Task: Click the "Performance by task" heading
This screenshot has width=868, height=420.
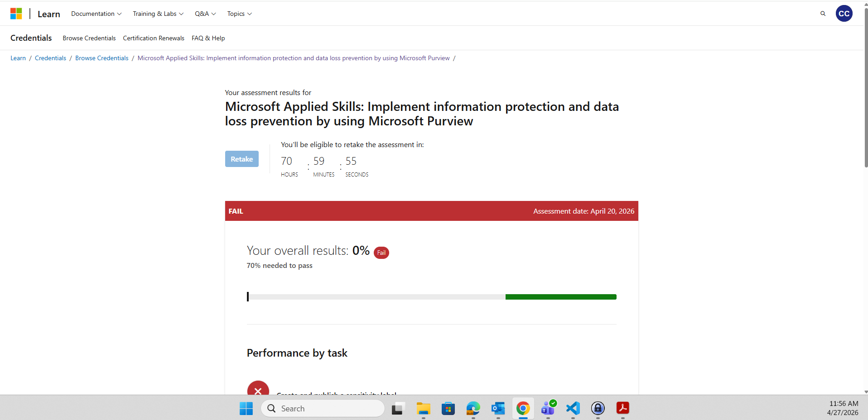Action: (x=297, y=353)
